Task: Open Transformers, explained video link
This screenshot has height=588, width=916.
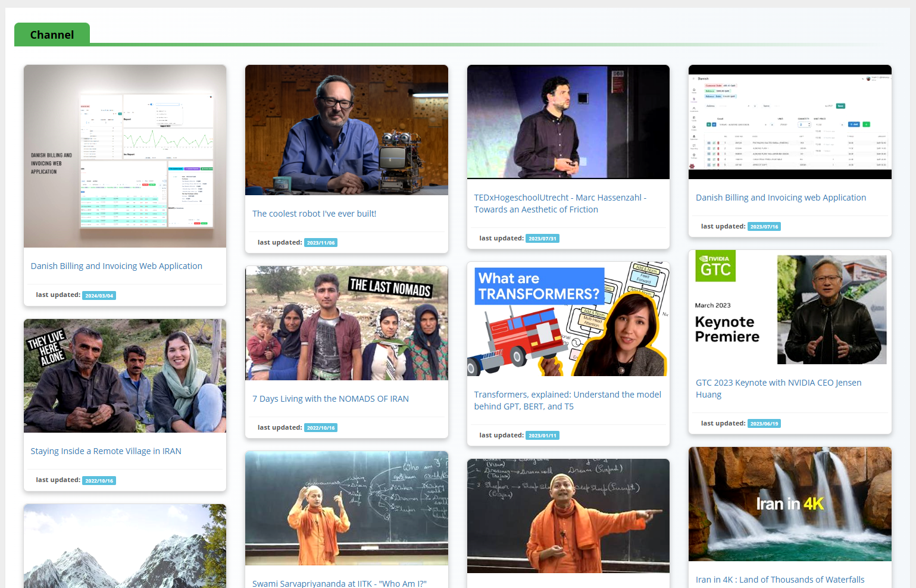Action: pyautogui.click(x=568, y=401)
